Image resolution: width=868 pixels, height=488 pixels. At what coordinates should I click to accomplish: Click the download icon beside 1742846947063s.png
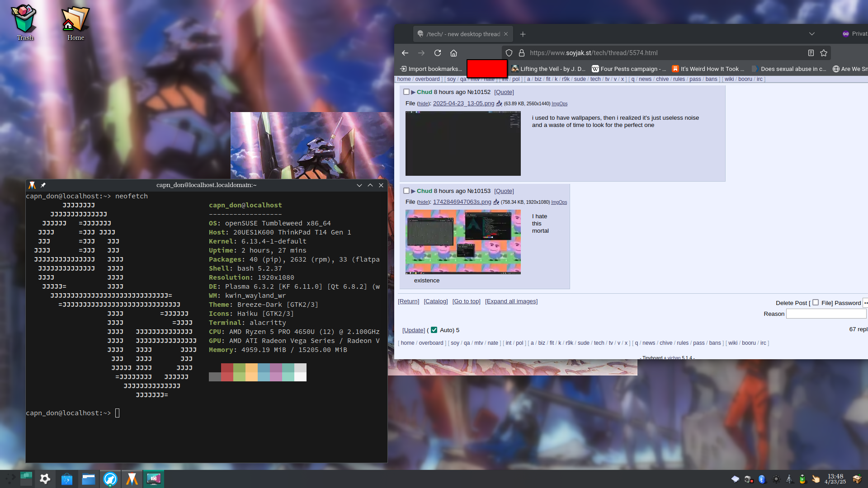(x=496, y=202)
